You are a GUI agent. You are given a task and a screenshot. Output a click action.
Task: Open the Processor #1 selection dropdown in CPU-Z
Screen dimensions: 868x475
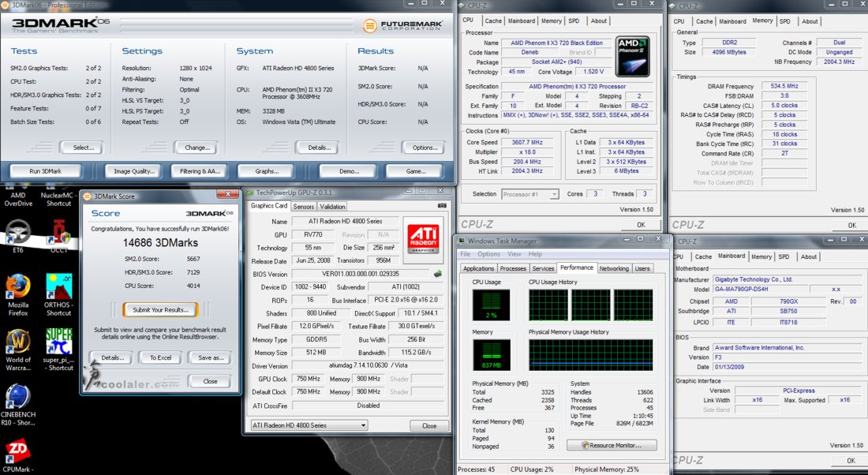[530, 194]
